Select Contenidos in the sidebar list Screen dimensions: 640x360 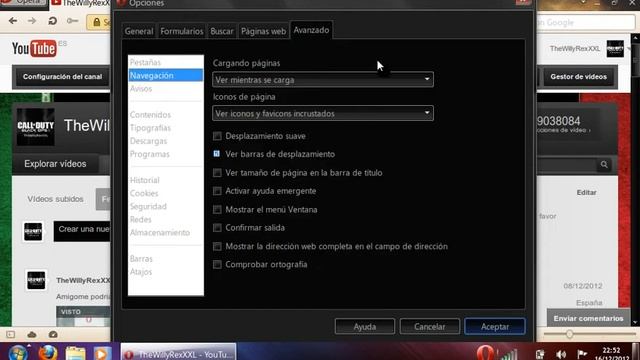[165, 115]
